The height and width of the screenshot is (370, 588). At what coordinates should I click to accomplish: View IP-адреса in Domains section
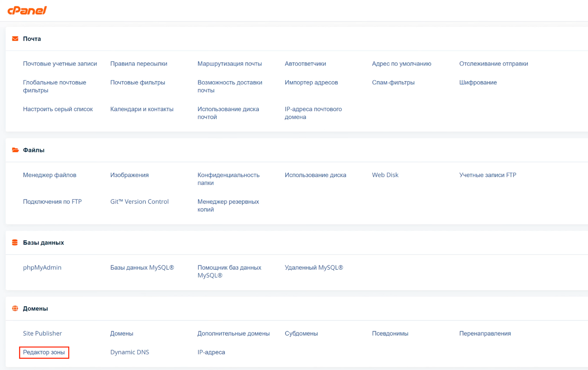211,352
